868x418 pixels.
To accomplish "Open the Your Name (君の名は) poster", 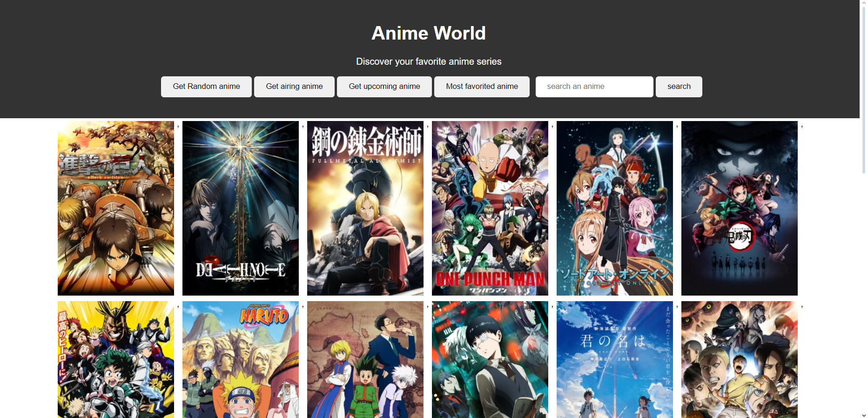I will point(615,359).
